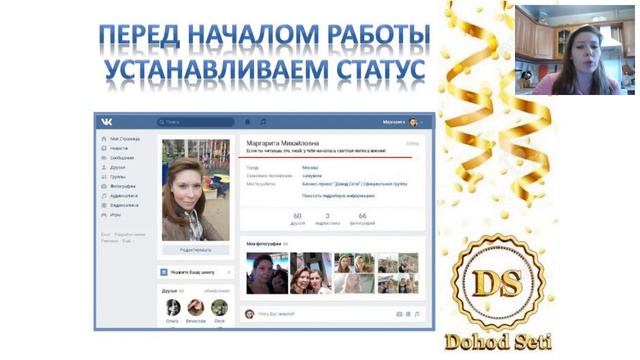Click the VK logo in header
The image size is (640, 360).
tap(107, 122)
